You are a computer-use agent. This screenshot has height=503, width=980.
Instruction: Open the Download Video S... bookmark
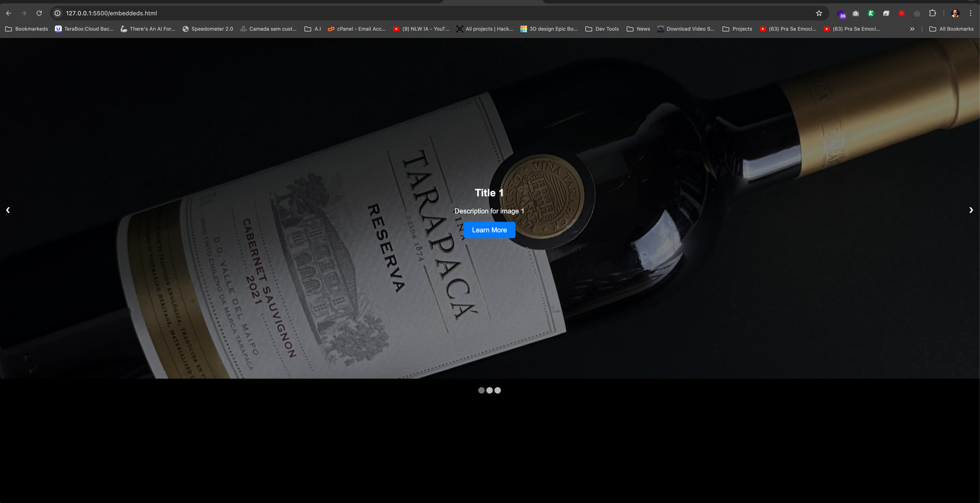click(686, 29)
